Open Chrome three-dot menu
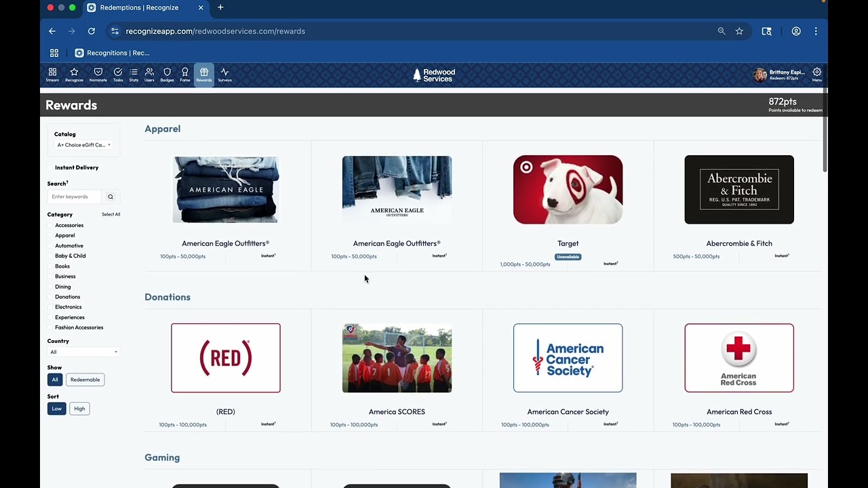 tap(816, 31)
